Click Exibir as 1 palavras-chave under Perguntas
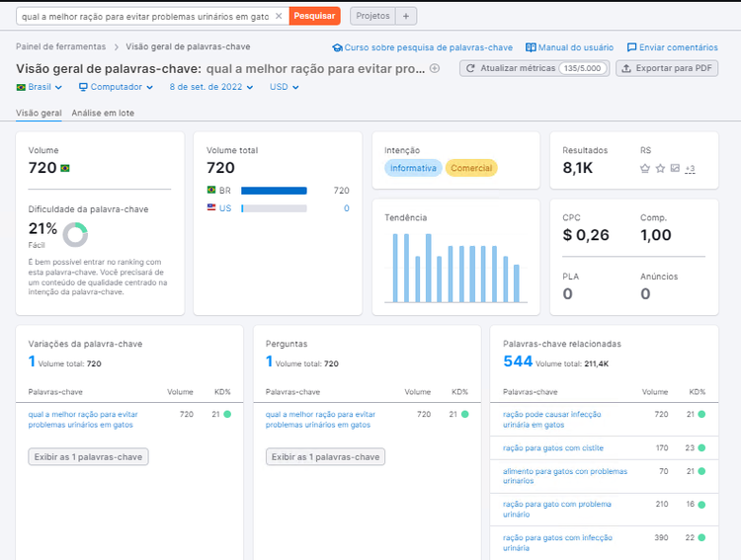The width and height of the screenshot is (741, 560). pyautogui.click(x=325, y=457)
